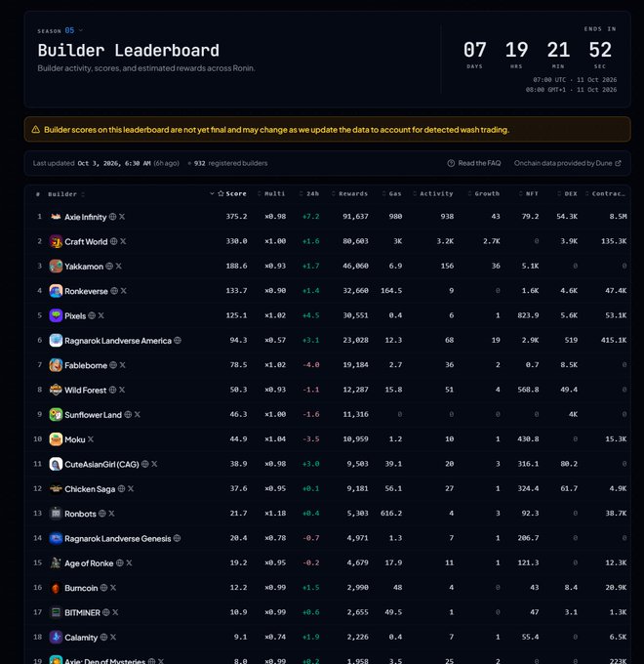Click Craft World rewards 80,603
The image size is (644, 664).
[355, 241]
